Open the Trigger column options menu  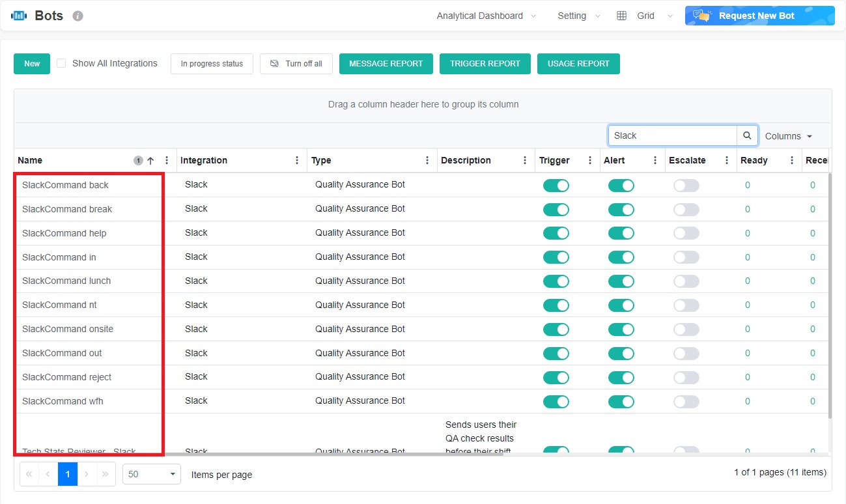tap(590, 160)
